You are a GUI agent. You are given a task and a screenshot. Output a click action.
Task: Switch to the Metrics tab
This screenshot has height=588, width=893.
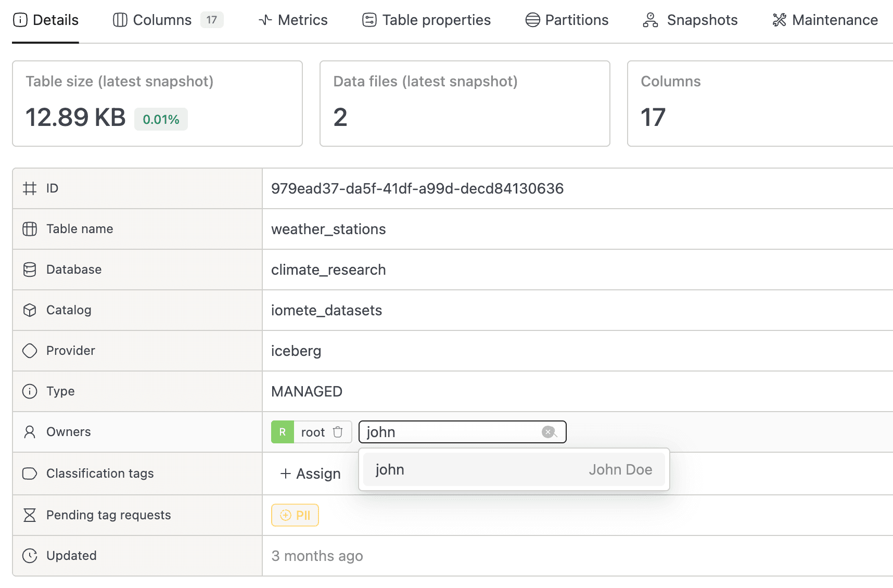point(293,20)
